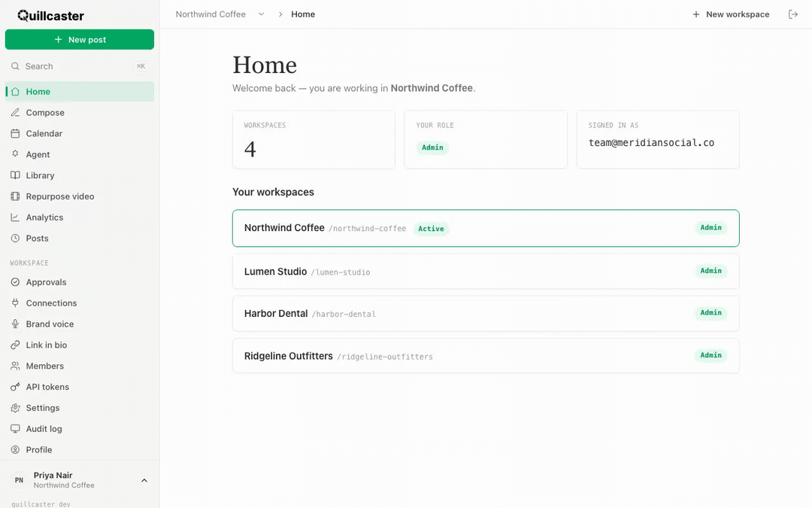Click the Library book icon
812x508 pixels.
(x=15, y=175)
